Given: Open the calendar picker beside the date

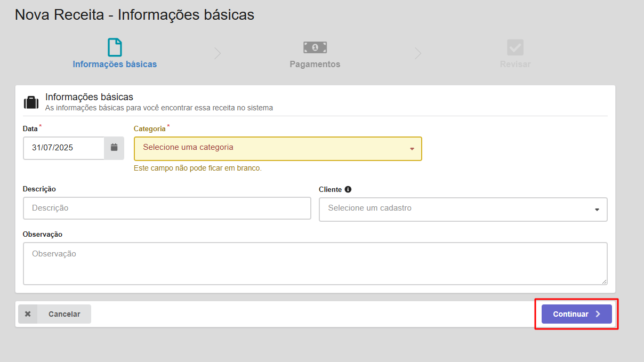Looking at the screenshot, I should click(114, 148).
